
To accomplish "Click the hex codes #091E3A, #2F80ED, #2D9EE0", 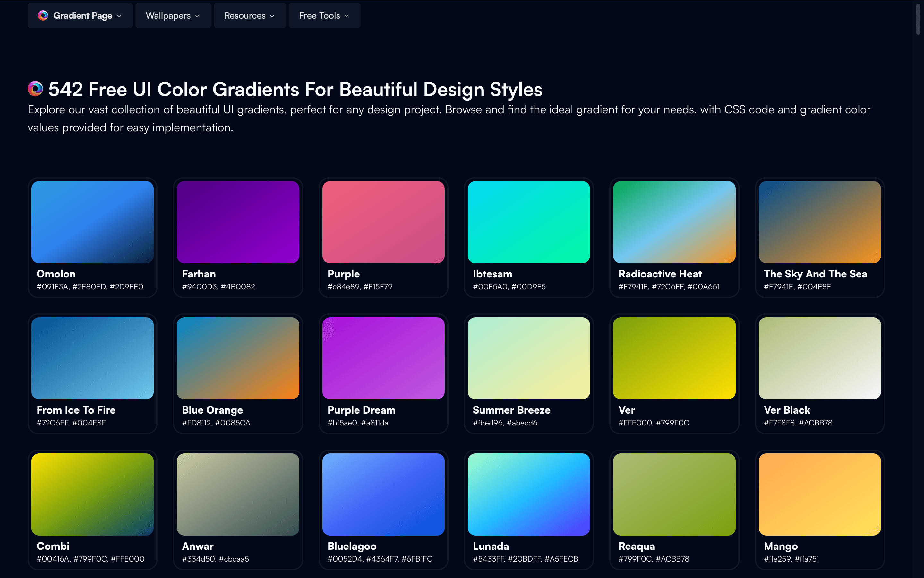I will (90, 287).
